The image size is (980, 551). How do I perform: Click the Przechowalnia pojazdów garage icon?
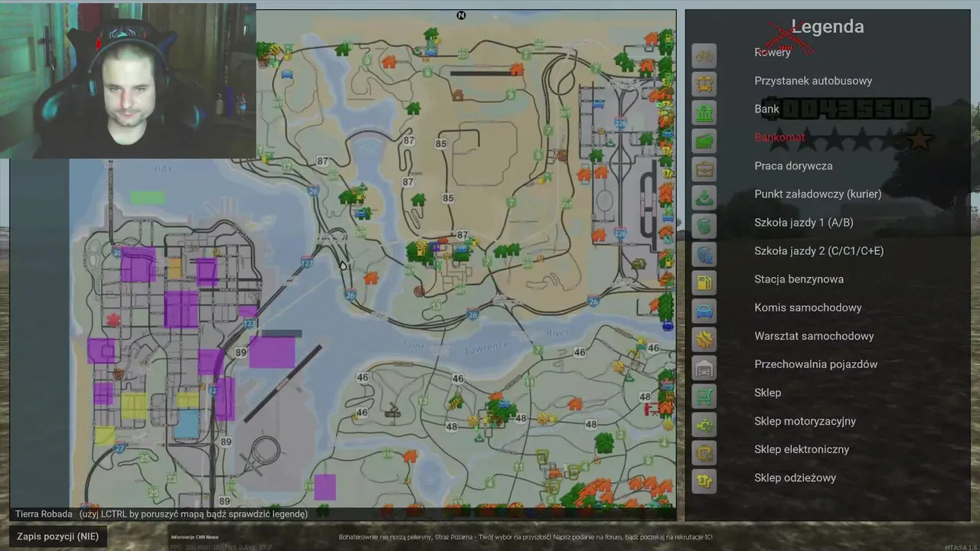pos(704,367)
